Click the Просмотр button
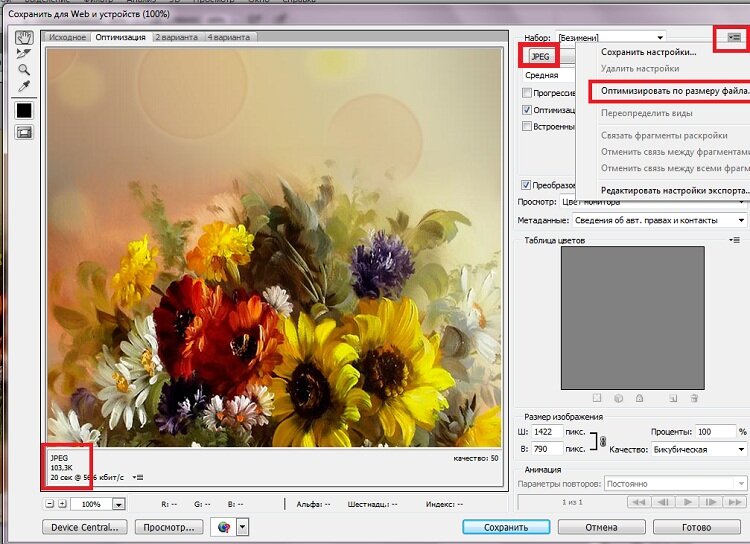Image resolution: width=750 pixels, height=544 pixels. tap(169, 527)
